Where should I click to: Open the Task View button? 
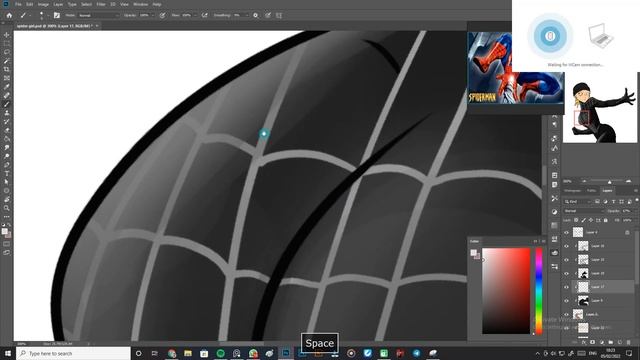tap(155, 353)
